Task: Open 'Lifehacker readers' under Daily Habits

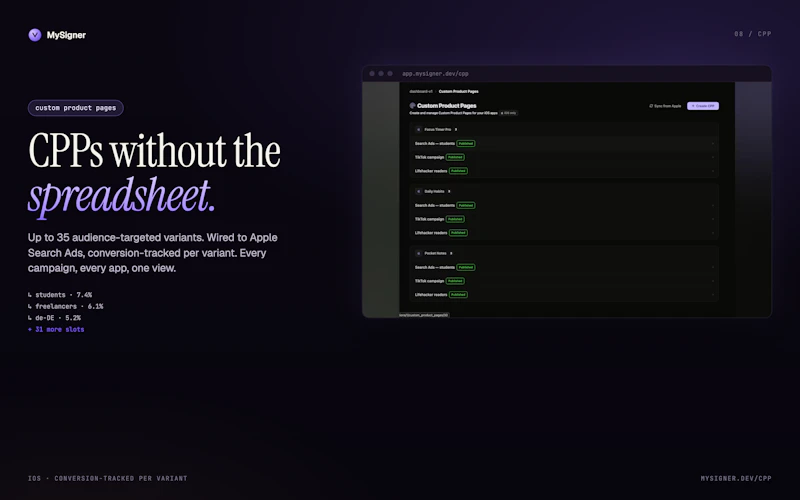Action: tap(564, 233)
